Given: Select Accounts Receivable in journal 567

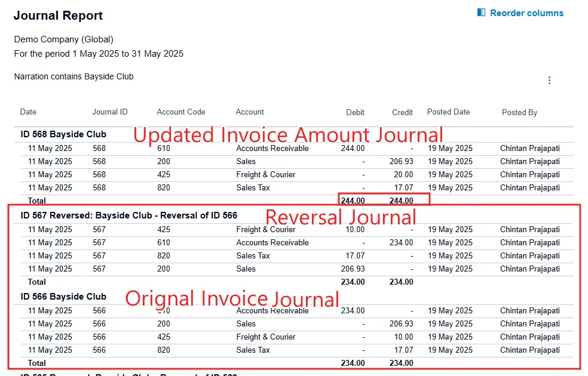Looking at the screenshot, I should pos(272,243).
